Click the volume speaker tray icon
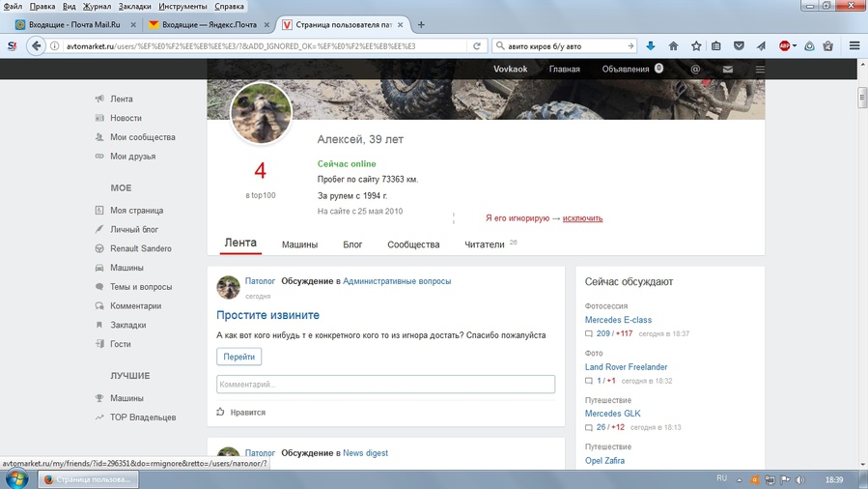Image resolution: width=868 pixels, height=489 pixels. point(800,479)
